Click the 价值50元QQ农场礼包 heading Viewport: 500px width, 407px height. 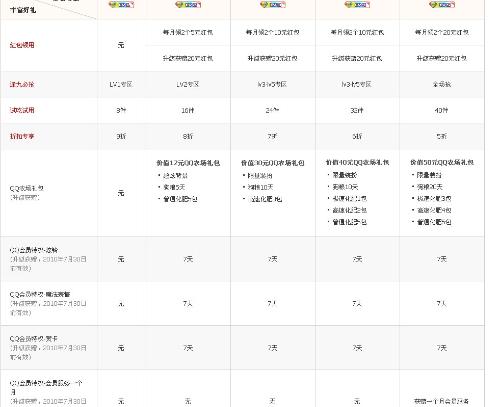coord(442,162)
